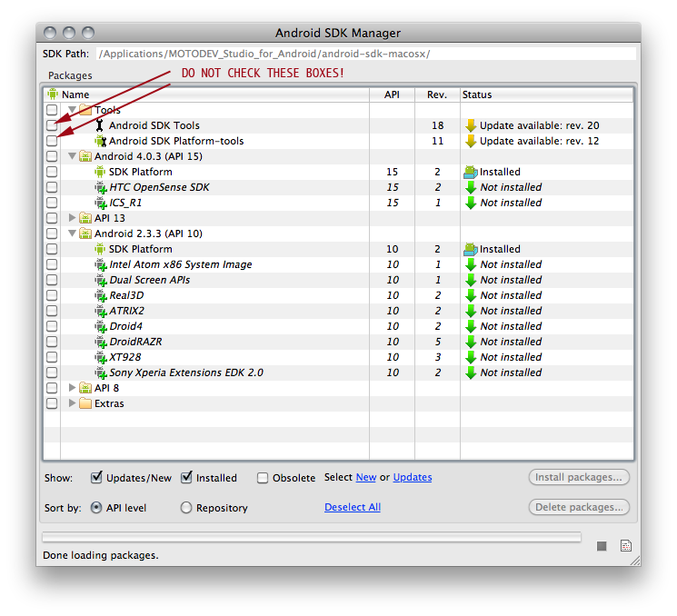Click the Extras folder icon
Screen dimensions: 677x616
click(x=85, y=403)
